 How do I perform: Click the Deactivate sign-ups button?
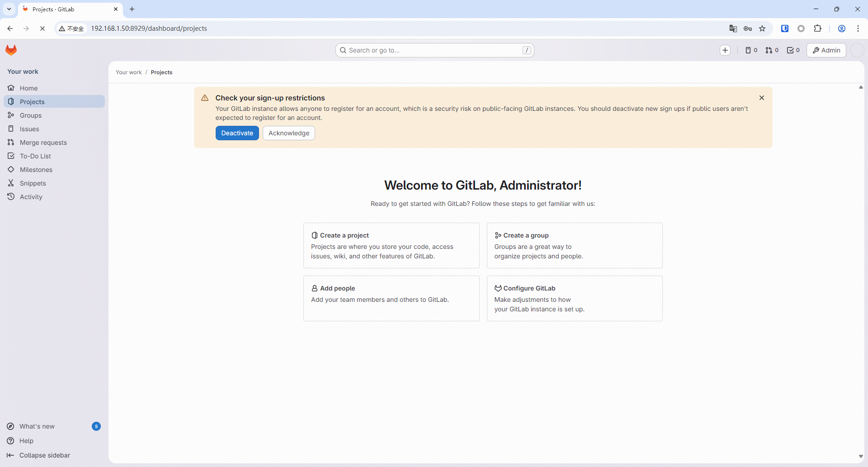click(x=237, y=133)
